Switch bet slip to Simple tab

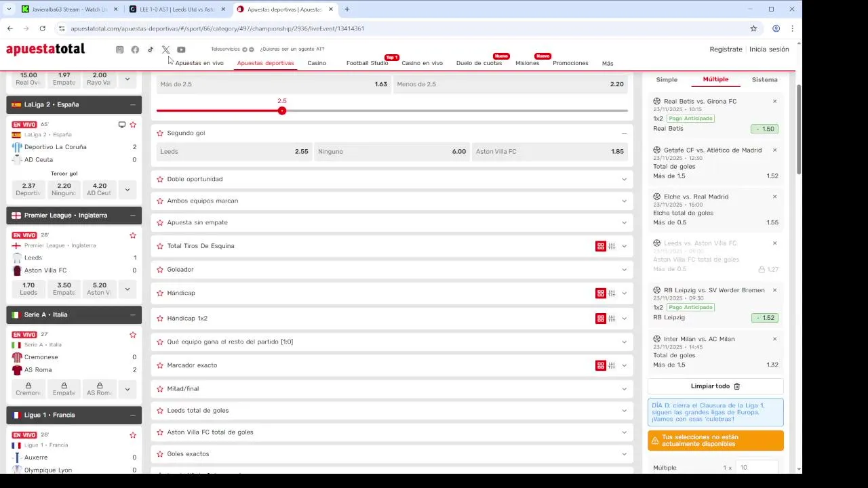pos(667,79)
